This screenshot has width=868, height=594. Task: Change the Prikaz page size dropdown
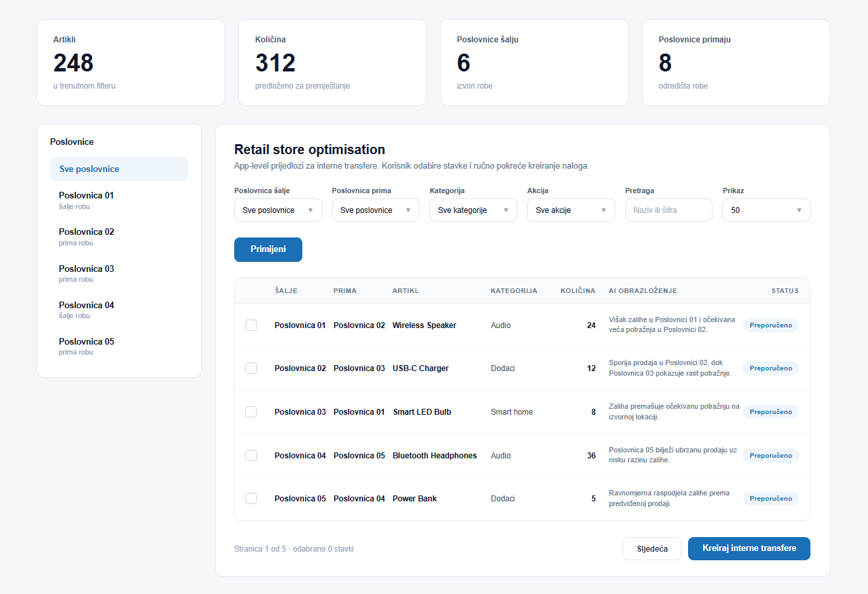(x=766, y=210)
